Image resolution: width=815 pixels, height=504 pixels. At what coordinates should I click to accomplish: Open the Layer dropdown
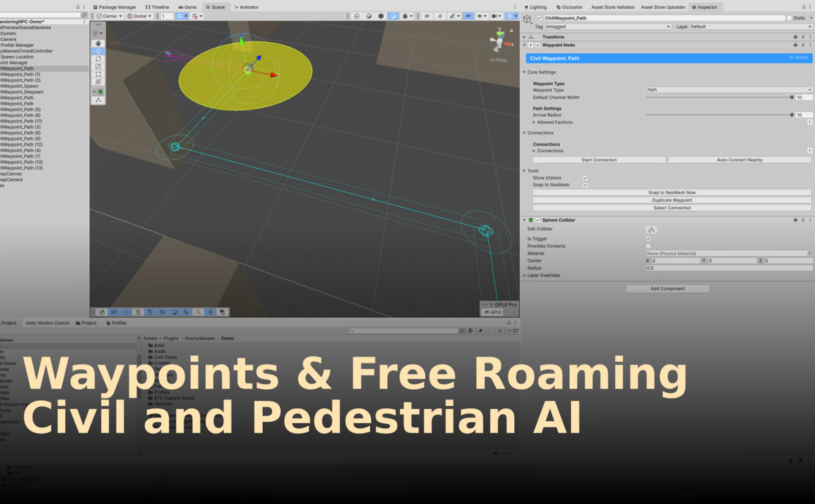coord(751,26)
